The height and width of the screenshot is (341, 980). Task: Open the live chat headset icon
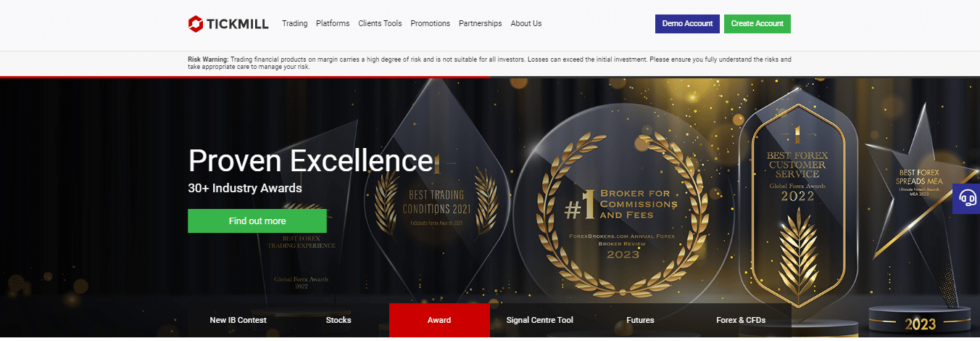966,197
